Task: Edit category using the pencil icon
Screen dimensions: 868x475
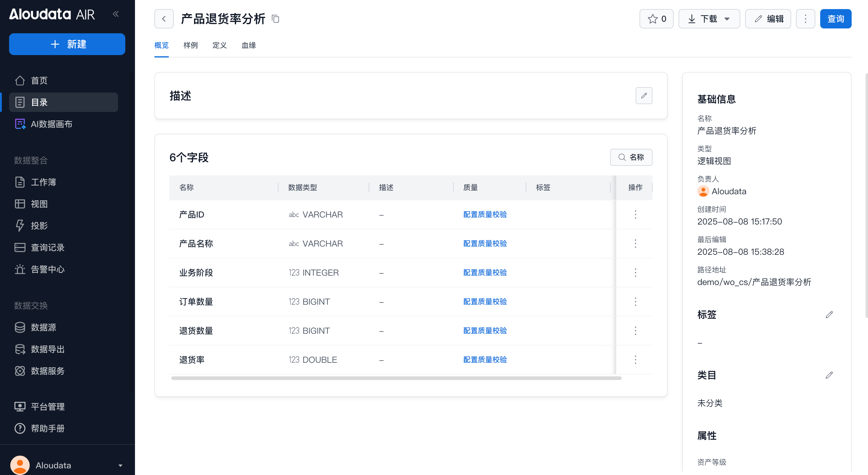Action: coord(829,375)
